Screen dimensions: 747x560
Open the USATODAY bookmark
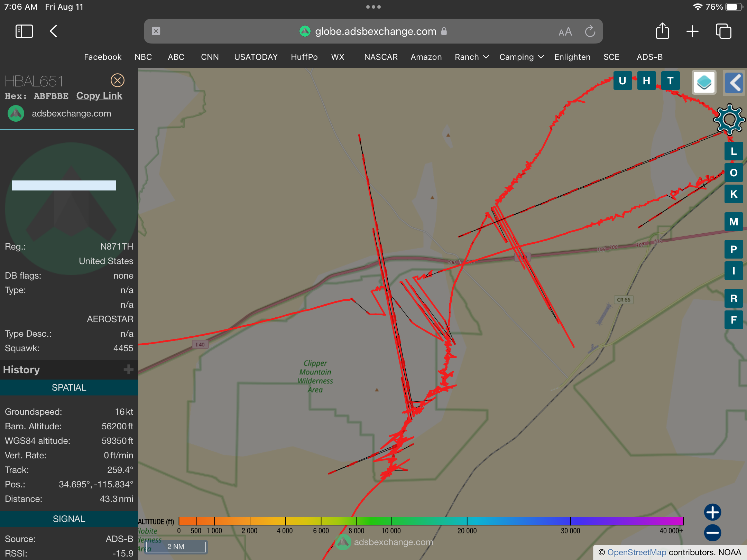[256, 57]
